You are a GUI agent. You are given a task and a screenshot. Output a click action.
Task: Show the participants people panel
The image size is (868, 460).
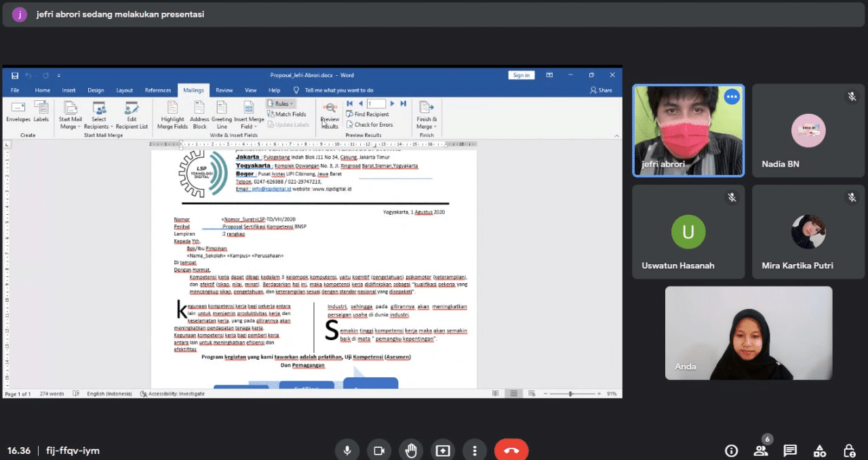tap(761, 451)
